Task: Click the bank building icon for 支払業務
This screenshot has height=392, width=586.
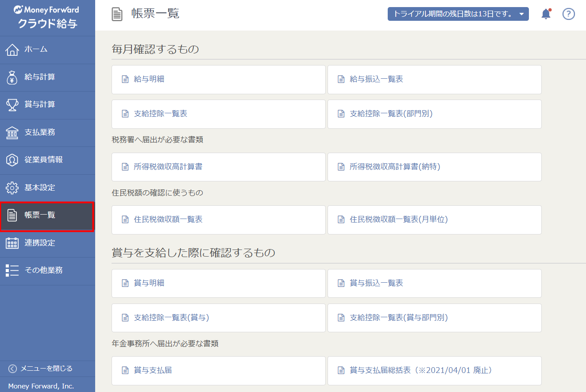Action: tap(12, 133)
